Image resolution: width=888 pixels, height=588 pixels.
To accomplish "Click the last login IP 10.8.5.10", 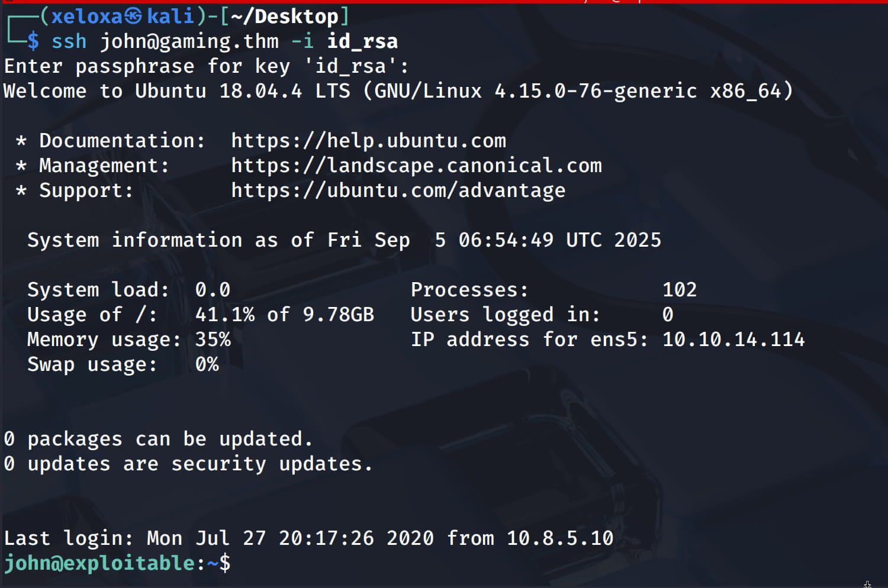I will point(559,538).
